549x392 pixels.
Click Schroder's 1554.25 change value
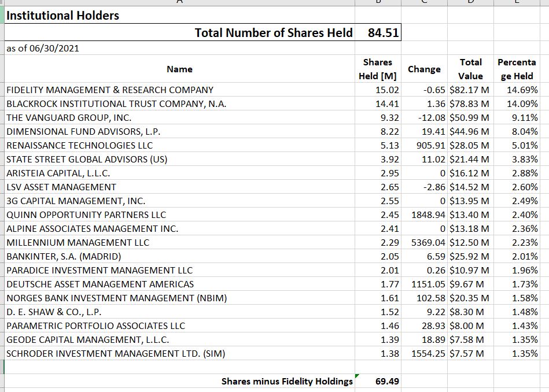click(424, 353)
